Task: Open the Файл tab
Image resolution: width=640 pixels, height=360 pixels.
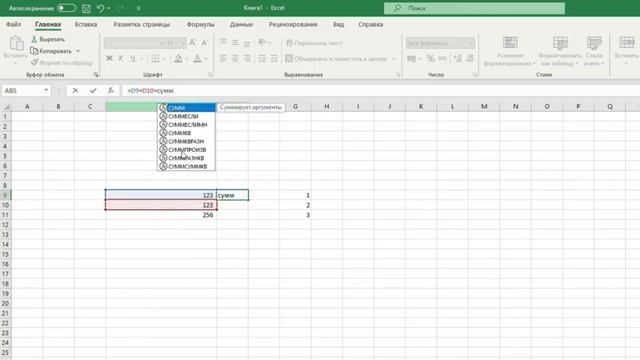Action: 13,24
